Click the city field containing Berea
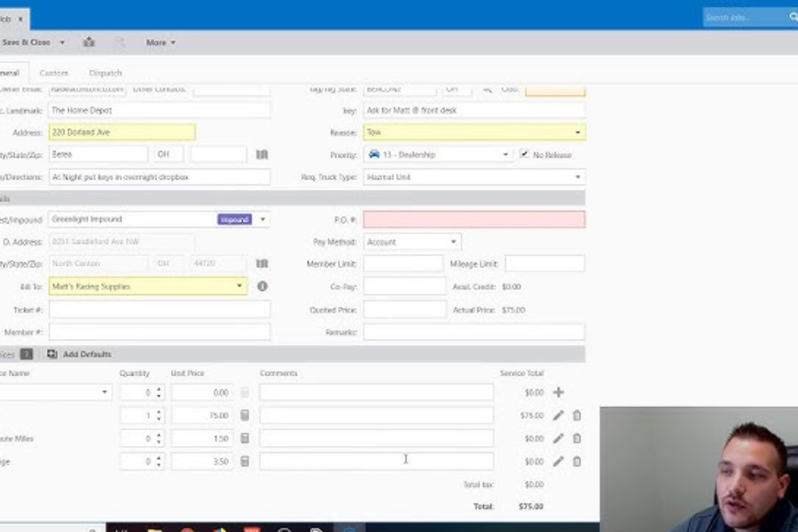 pyautogui.click(x=98, y=154)
